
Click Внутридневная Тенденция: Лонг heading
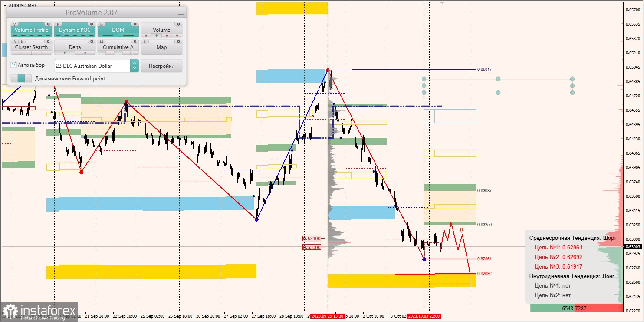572,276
